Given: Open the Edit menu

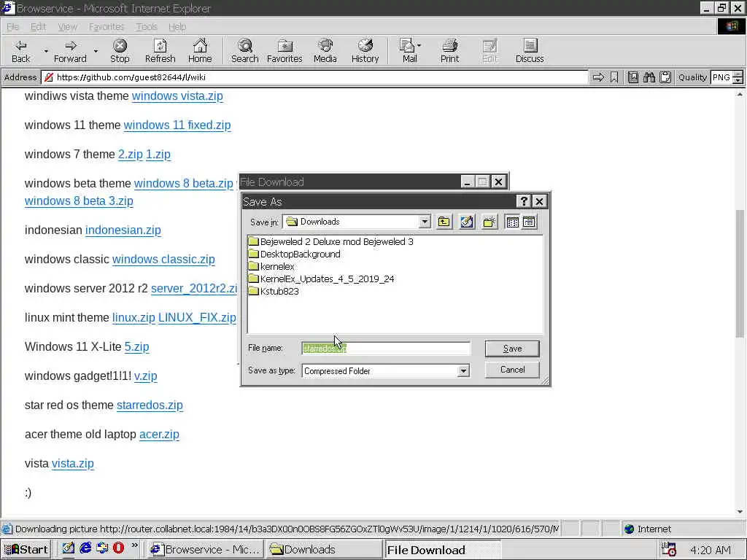Looking at the screenshot, I should point(38,27).
